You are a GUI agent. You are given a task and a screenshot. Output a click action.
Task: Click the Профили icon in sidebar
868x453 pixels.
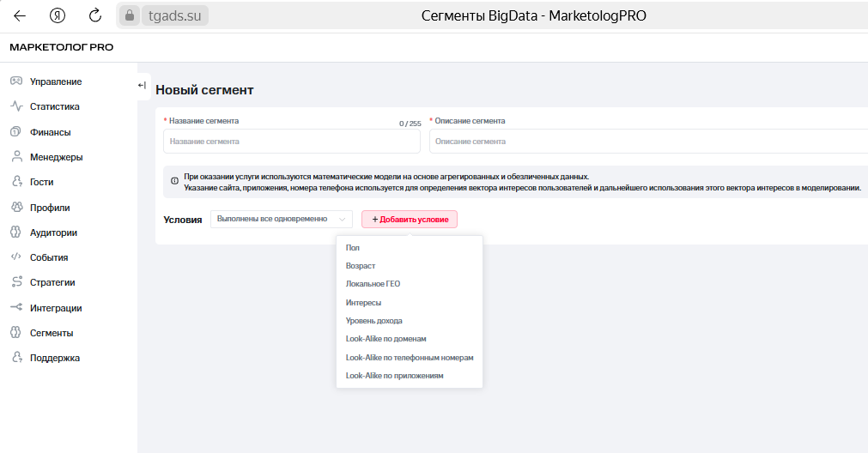(15, 208)
